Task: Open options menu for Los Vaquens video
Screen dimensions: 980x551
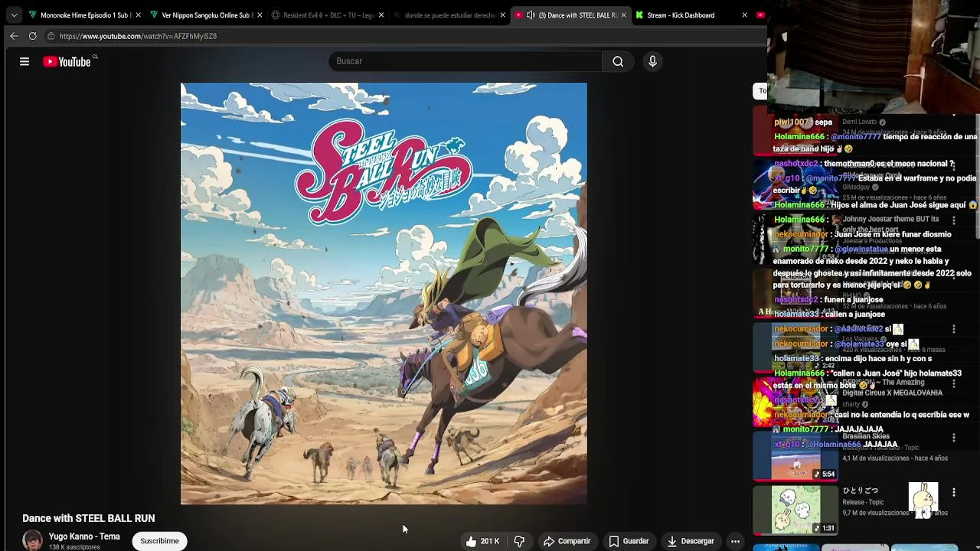Action: point(954,329)
